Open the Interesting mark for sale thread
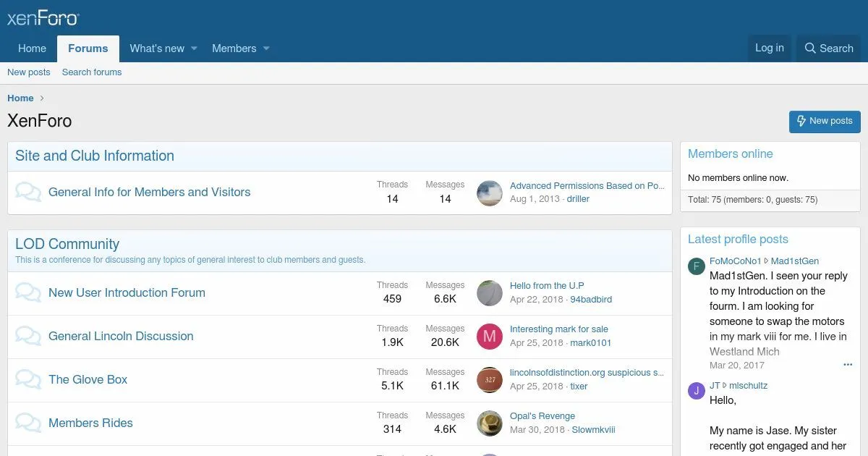Screen dimensions: 868x456 (x=559, y=329)
